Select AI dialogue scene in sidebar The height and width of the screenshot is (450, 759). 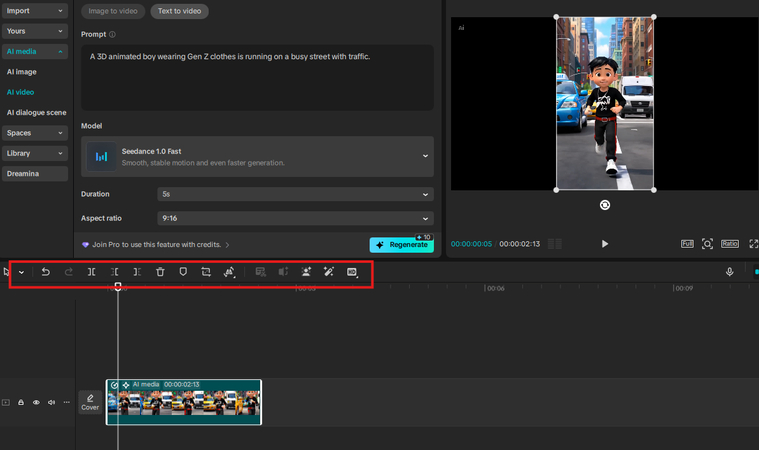coord(36,112)
